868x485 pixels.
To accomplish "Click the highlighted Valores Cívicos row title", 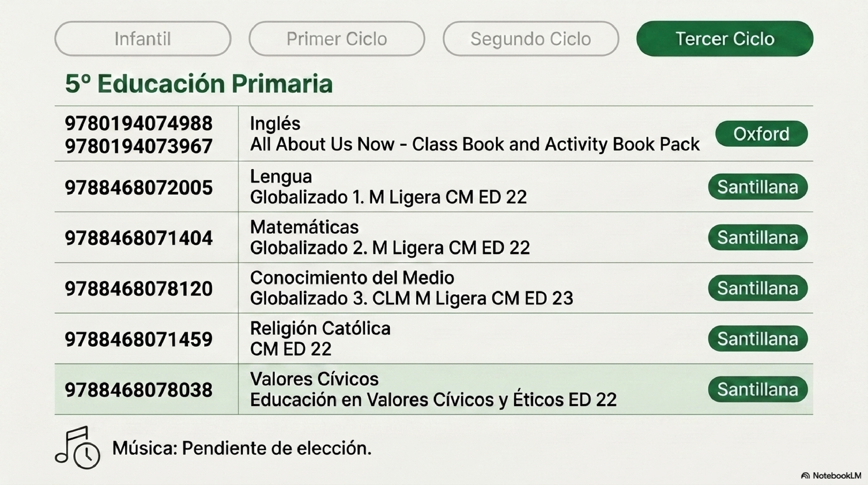I will click(x=314, y=379).
